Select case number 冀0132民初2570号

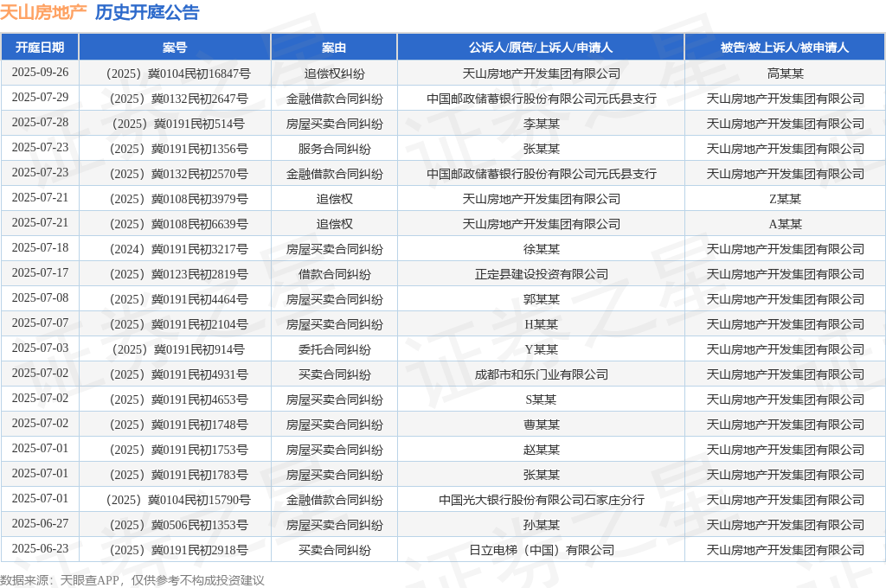178,174
